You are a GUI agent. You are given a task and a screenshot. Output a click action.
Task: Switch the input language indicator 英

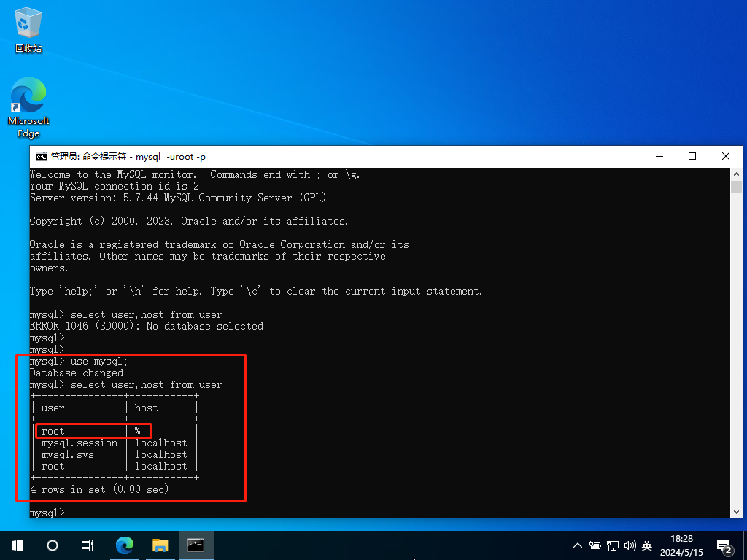[x=647, y=545]
